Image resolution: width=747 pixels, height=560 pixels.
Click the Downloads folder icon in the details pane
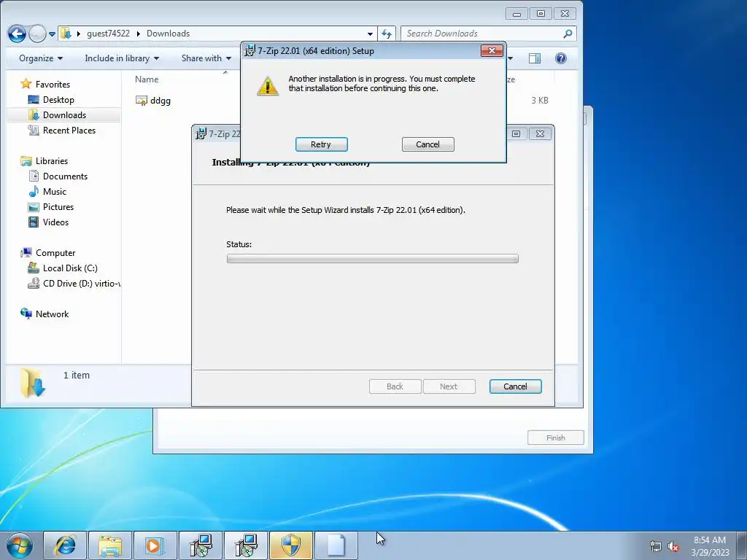click(x=33, y=383)
